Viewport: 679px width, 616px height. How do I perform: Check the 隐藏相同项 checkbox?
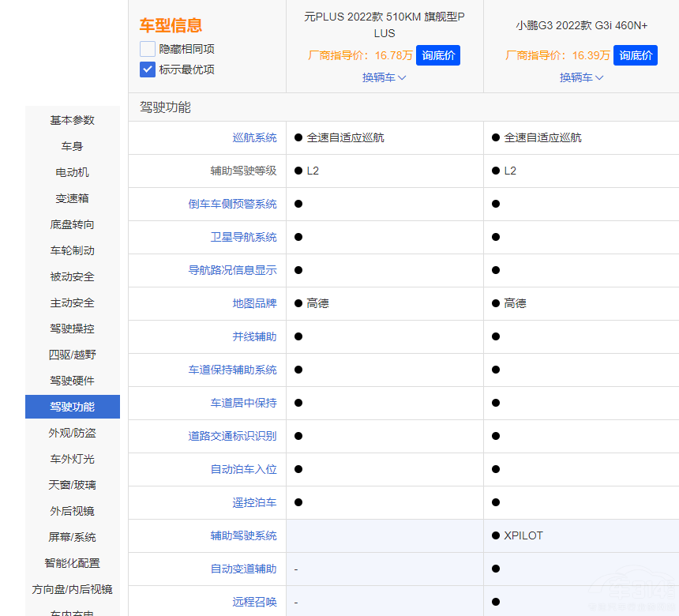148,49
